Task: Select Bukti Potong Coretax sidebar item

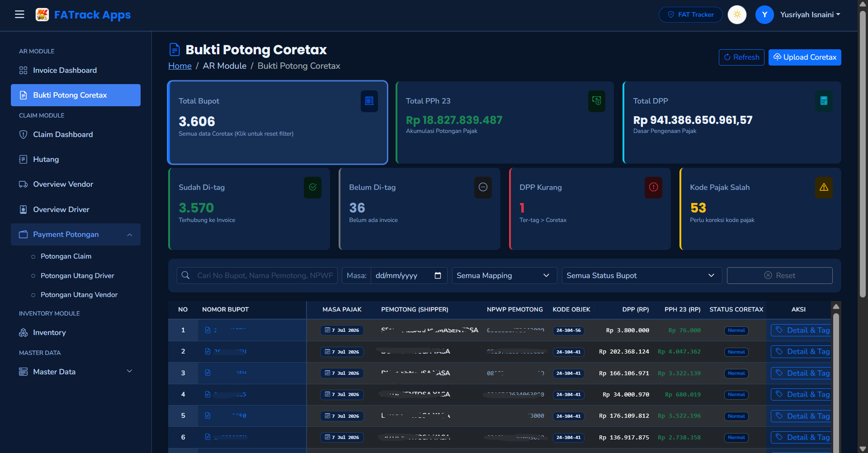Action: (x=75, y=95)
